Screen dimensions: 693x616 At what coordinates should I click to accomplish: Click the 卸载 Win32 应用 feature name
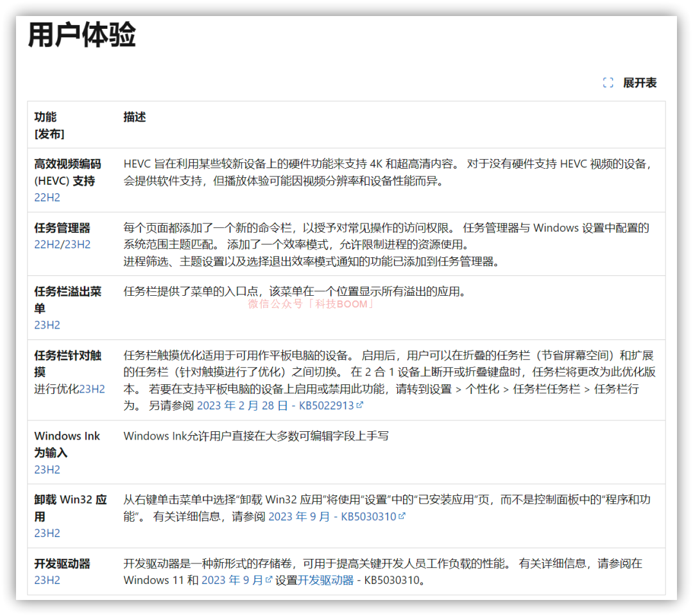tap(71, 508)
